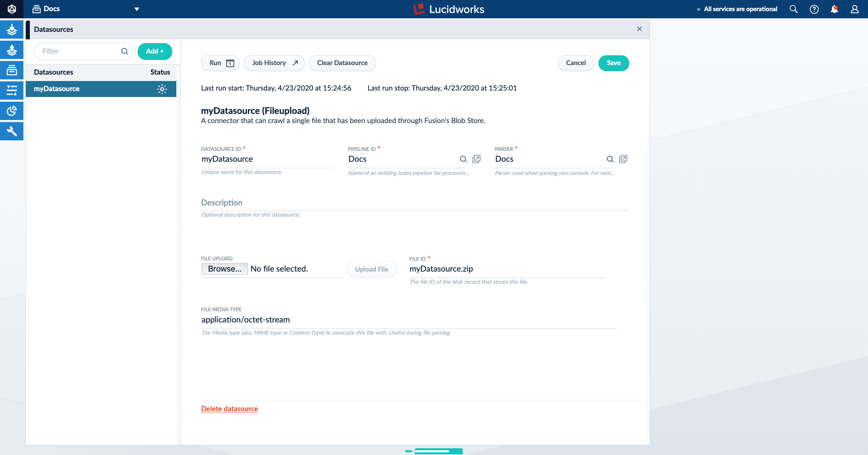868x455 pixels.
Task: Open the Analytics pie chart panel
Action: [x=12, y=111]
